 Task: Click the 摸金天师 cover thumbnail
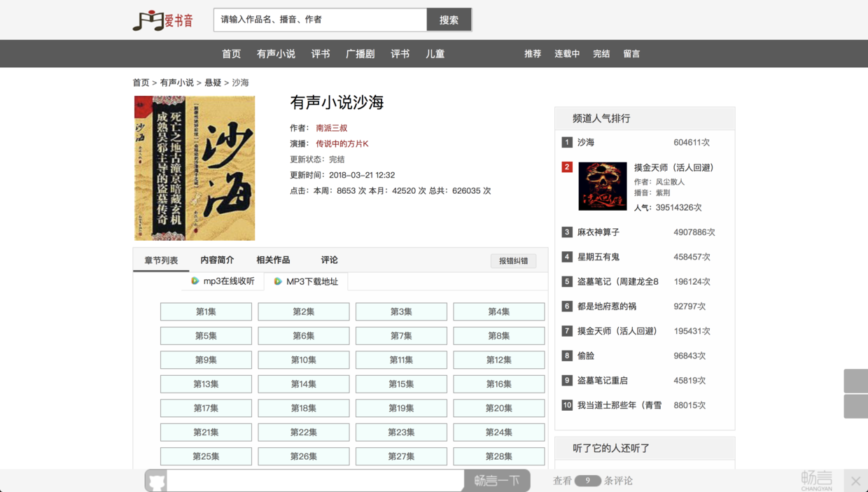tap(602, 185)
